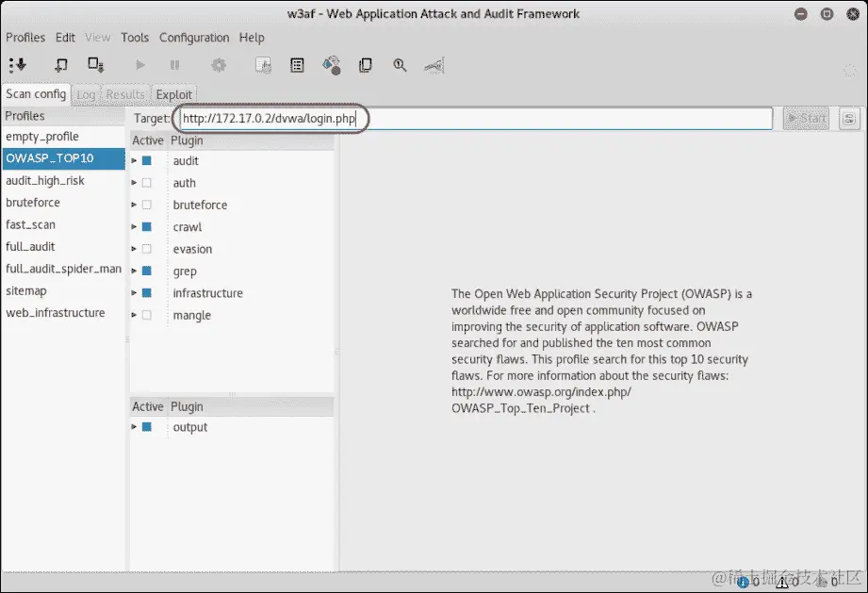Screen dimensions: 868x593
Task: Open the Help menu
Action: click(x=252, y=38)
